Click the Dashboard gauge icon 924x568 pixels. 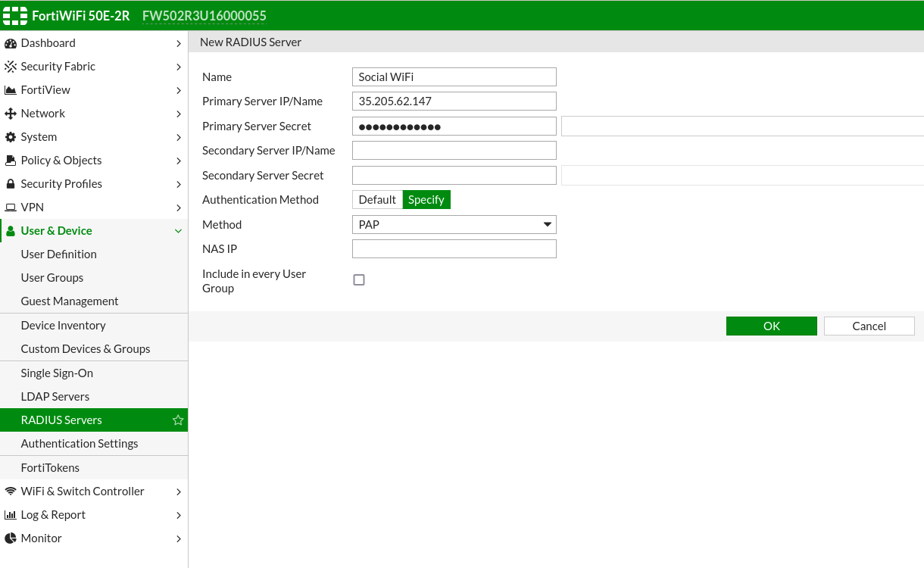11,43
